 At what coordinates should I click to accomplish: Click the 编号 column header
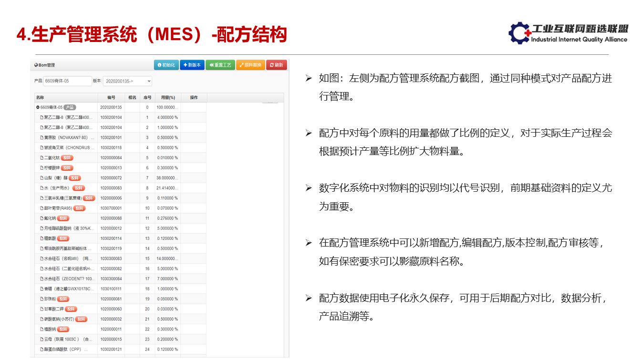(112, 97)
